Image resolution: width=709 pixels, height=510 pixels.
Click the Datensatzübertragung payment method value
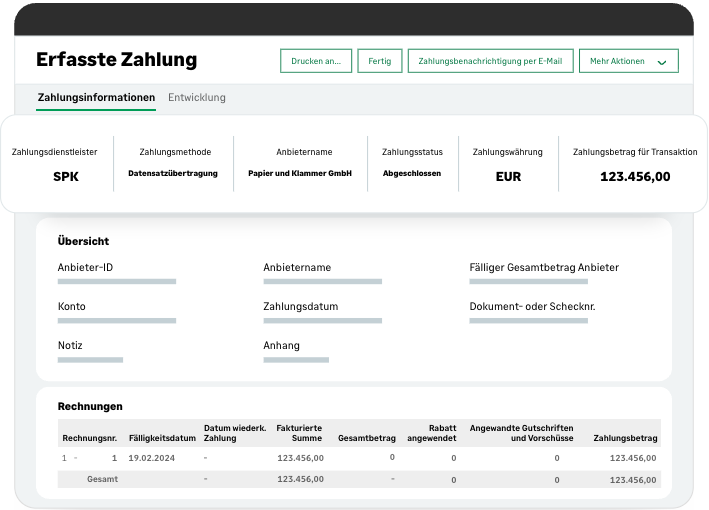pyautogui.click(x=173, y=174)
